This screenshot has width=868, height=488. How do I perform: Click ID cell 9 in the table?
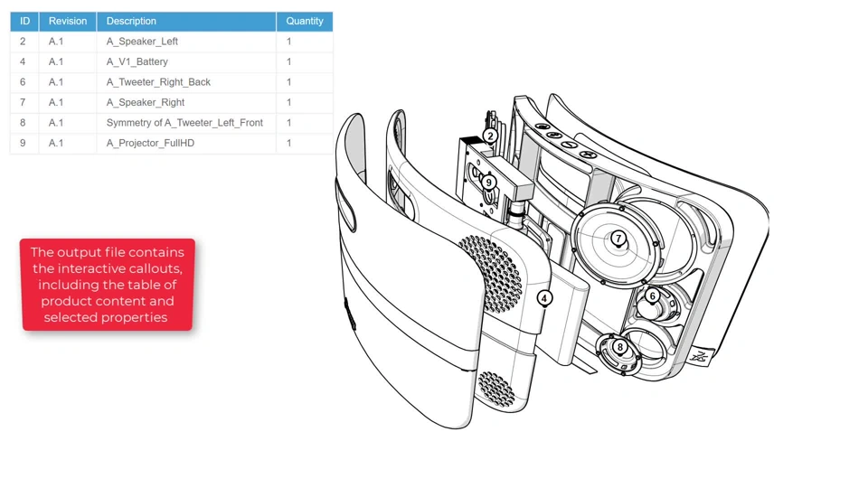(x=24, y=143)
